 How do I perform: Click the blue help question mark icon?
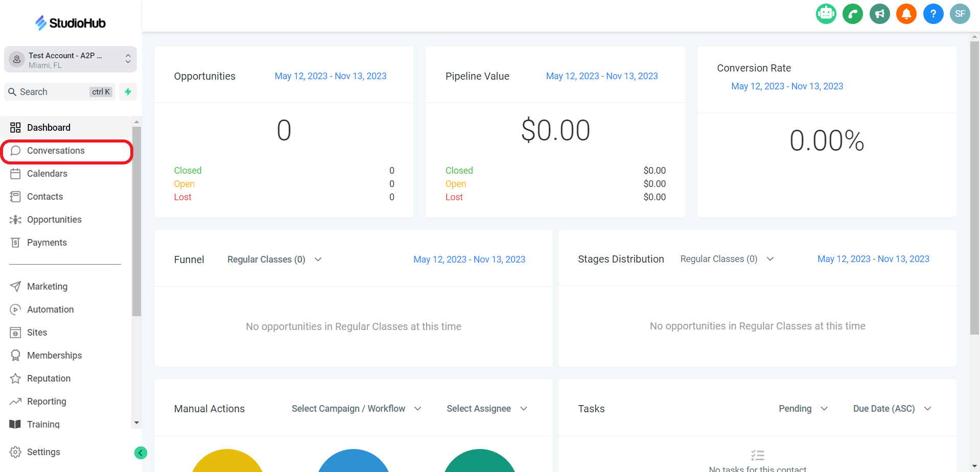[x=933, y=14]
